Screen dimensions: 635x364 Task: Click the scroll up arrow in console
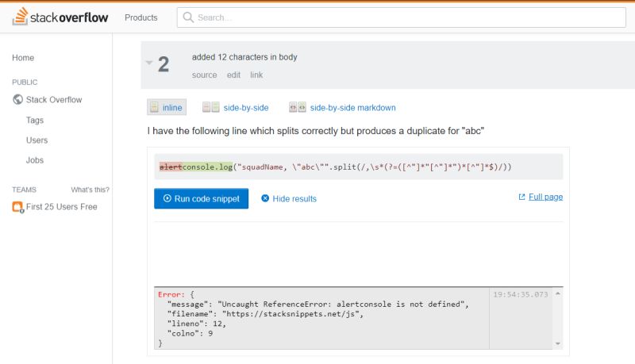pyautogui.click(x=558, y=293)
